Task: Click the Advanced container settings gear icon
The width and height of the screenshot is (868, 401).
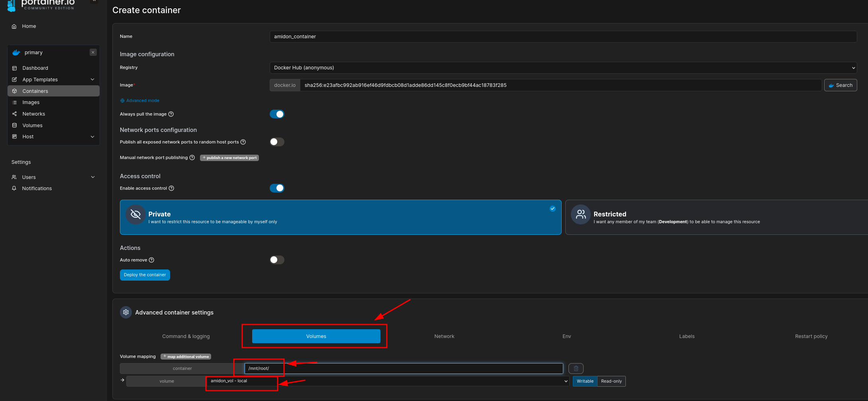Action: pos(126,313)
